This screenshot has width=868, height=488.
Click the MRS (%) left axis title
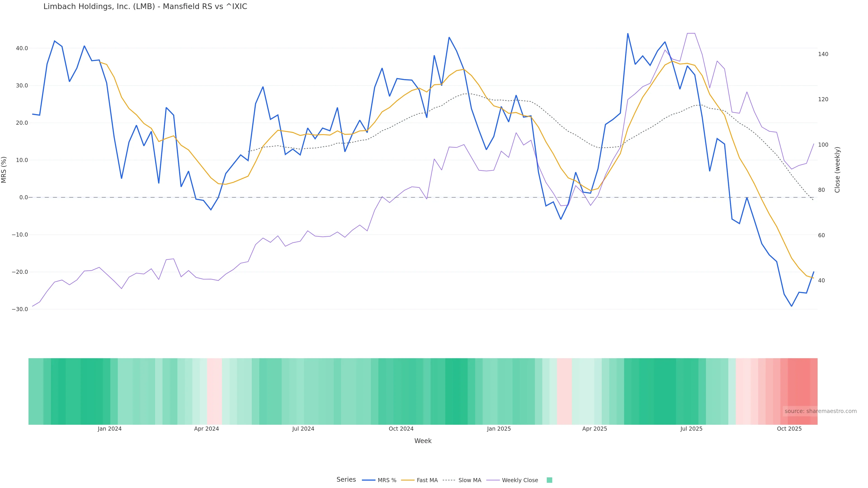[x=4, y=170]
